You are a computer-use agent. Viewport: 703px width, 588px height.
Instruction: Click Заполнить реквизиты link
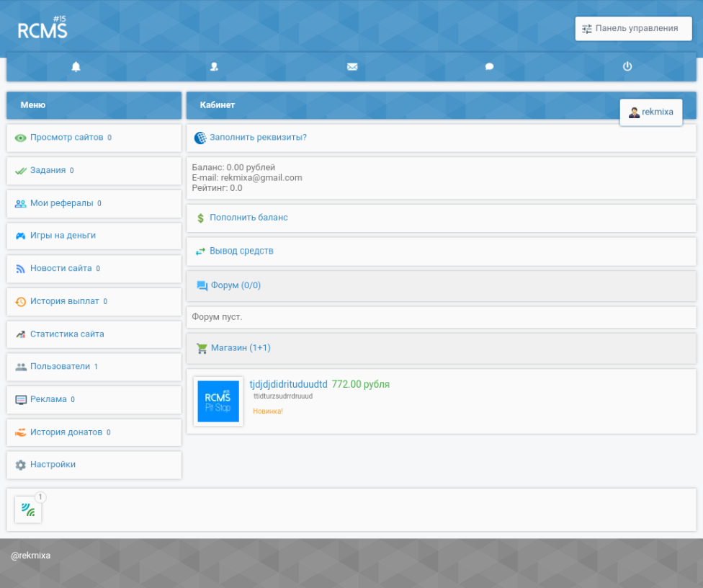[x=258, y=138]
